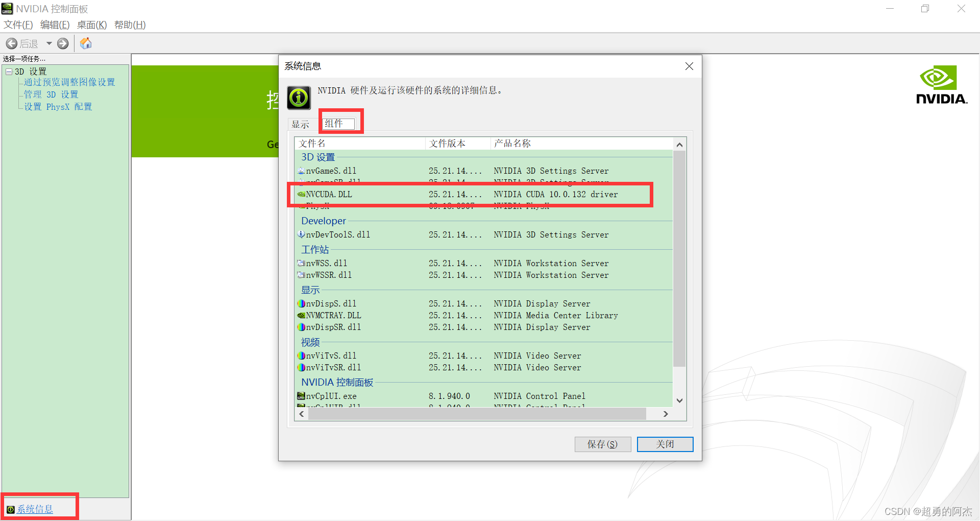
Task: Click the nvCplUI.exe file icon
Action: click(301, 396)
